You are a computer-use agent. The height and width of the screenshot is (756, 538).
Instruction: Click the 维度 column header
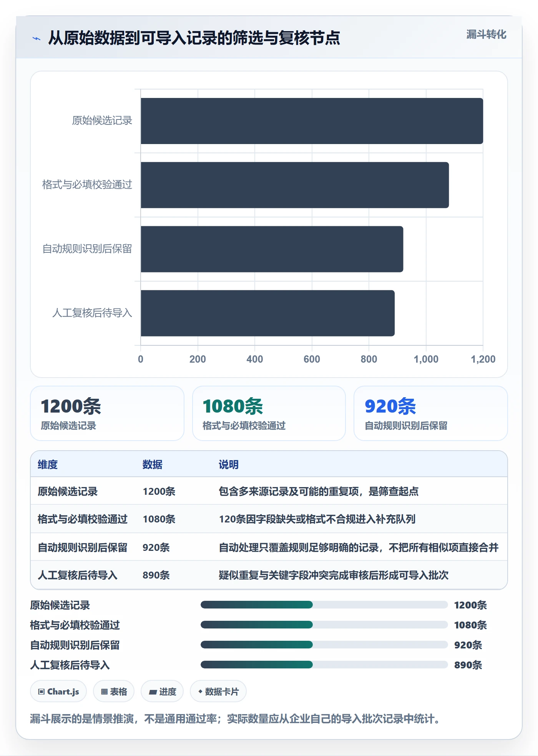48,464
